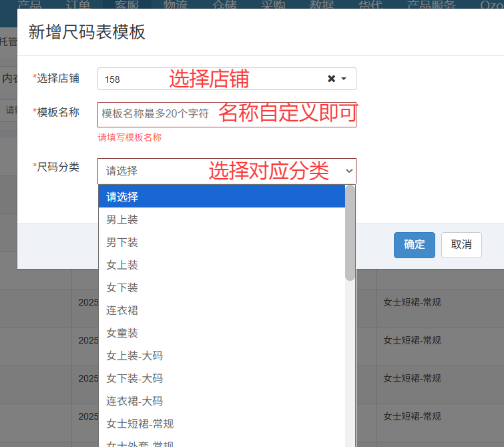Viewport: 504px width, 447px height.
Task: Collapse the 尺码分类 dropdown via its chevron
Action: click(348, 171)
